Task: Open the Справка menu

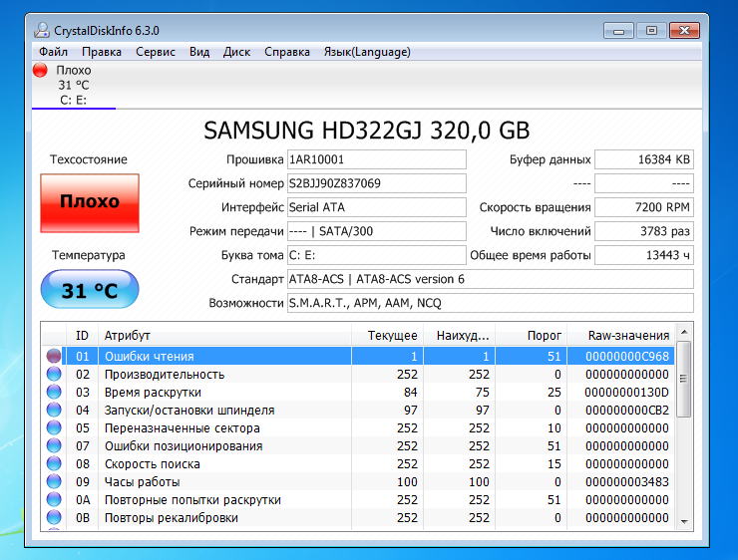Action: 287,52
